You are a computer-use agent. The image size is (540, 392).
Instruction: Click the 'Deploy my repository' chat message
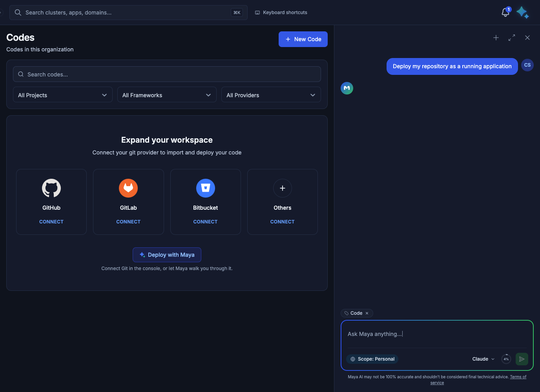(x=452, y=66)
